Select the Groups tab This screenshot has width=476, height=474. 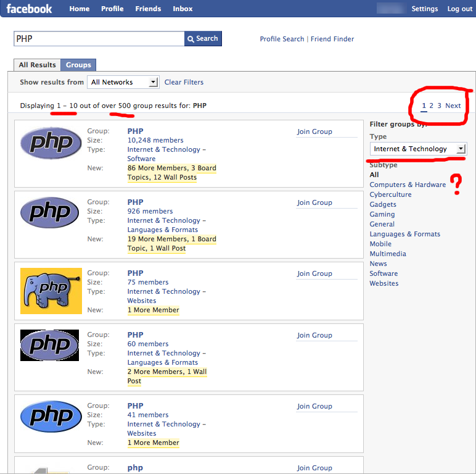(x=78, y=65)
